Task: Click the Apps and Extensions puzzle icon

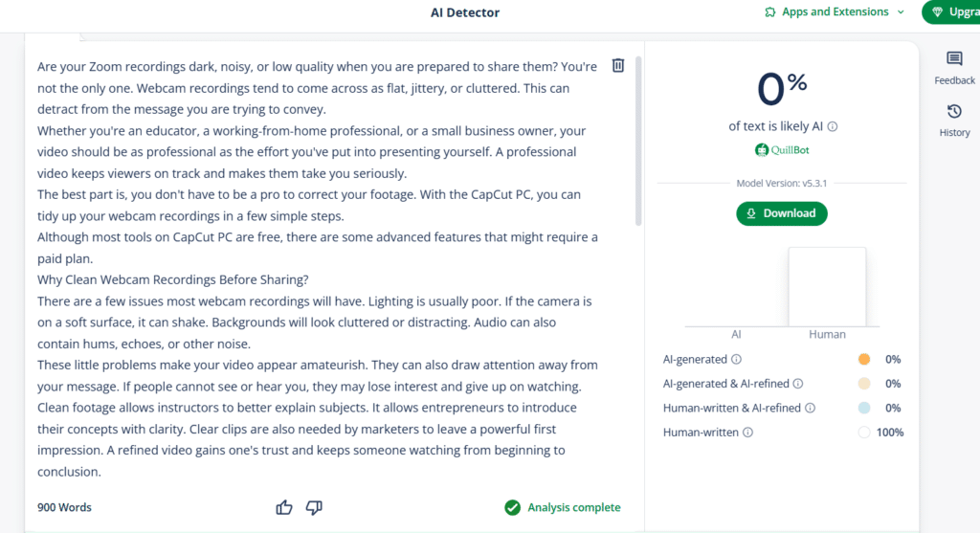Action: (770, 11)
